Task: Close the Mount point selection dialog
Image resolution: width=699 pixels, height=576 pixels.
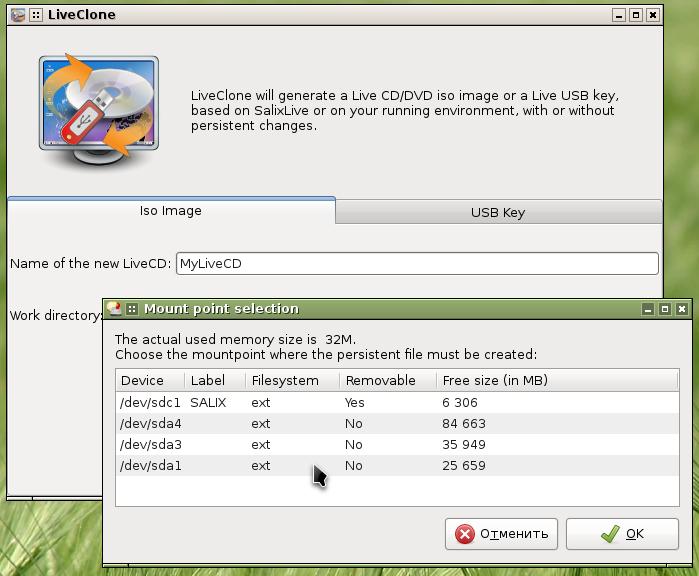Action: click(682, 309)
